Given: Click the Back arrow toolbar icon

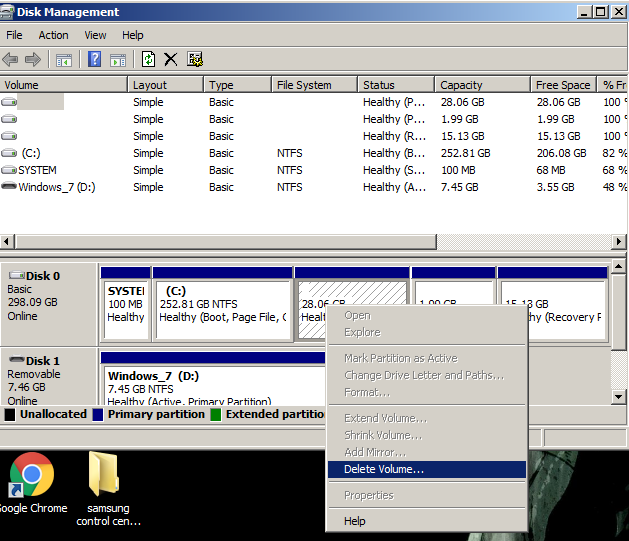Looking at the screenshot, I should (x=10, y=60).
